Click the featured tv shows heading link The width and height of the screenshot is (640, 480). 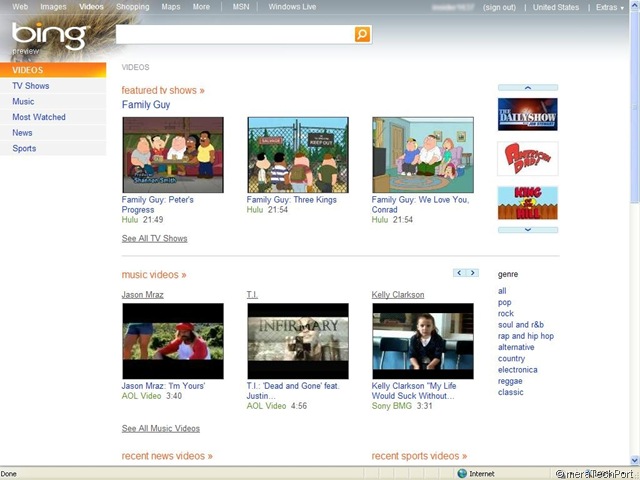tap(163, 90)
